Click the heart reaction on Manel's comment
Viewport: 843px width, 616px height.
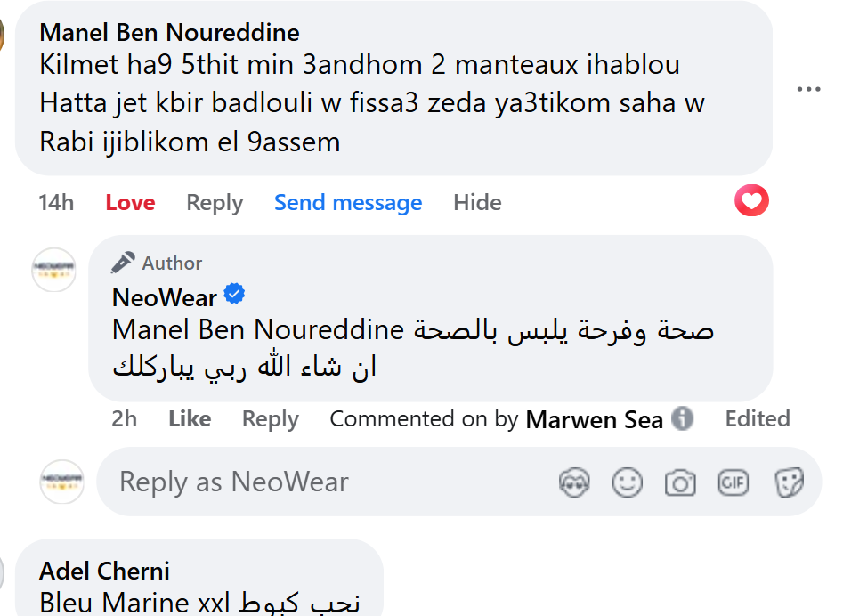(x=751, y=201)
